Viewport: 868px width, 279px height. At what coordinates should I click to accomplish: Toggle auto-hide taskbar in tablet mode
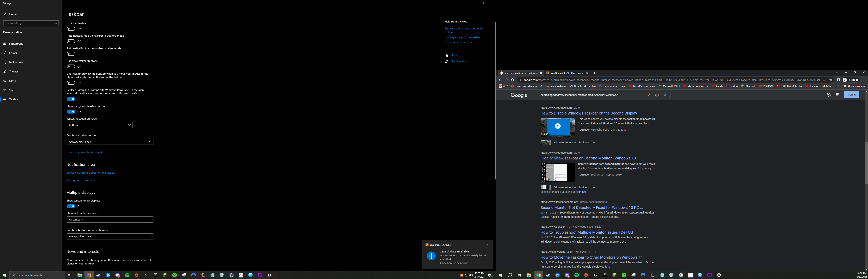pyautogui.click(x=71, y=54)
